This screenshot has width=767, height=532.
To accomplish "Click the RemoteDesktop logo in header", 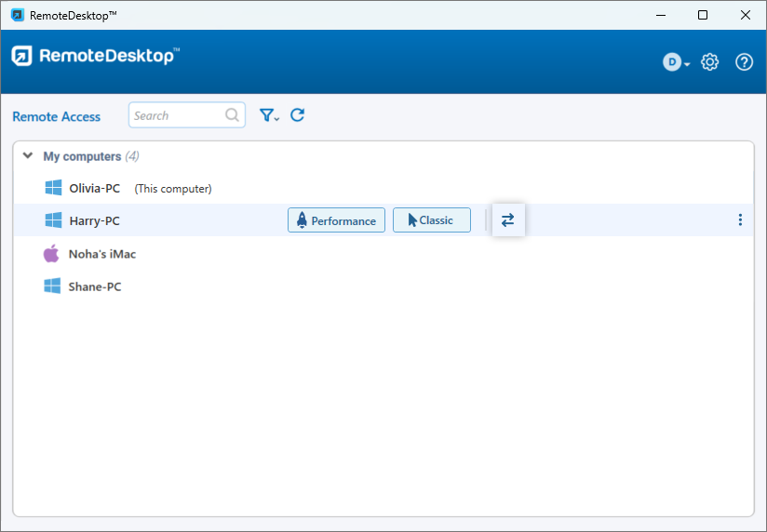I will click(x=95, y=57).
